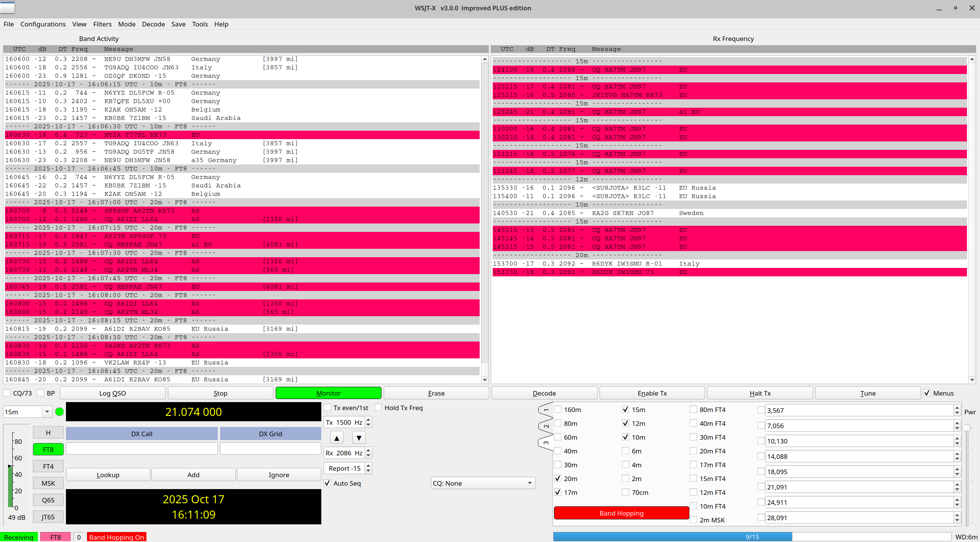Switch to Q65 mode button
The image size is (980, 542).
coord(48,500)
